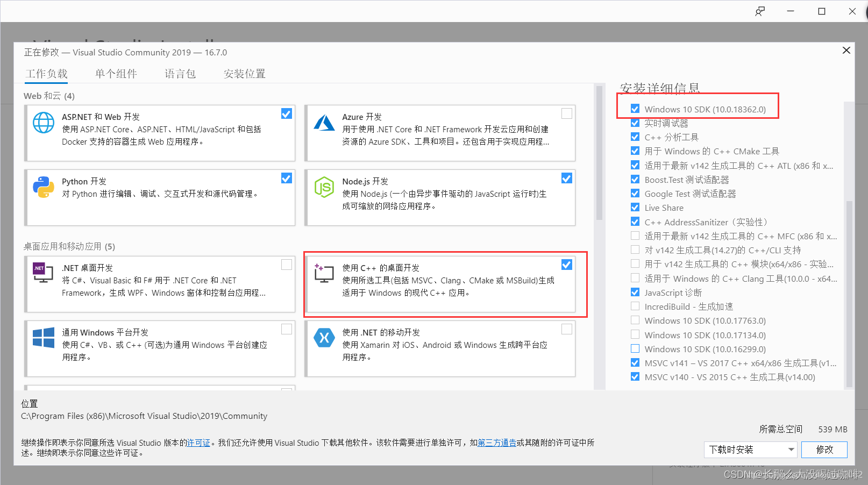The height and width of the screenshot is (485, 868).
Task: Toggle the Live Share component checkbox
Action: click(x=635, y=207)
